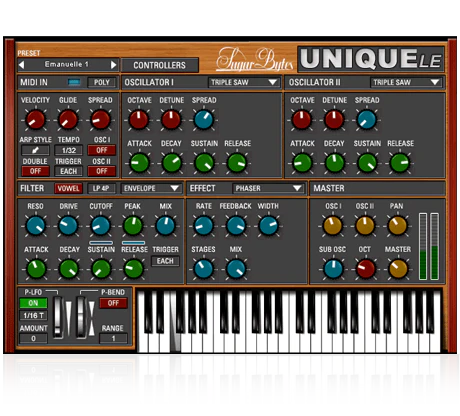460x416 pixels.
Task: Open the Effect PHASER dropdown
Action: 268,188
